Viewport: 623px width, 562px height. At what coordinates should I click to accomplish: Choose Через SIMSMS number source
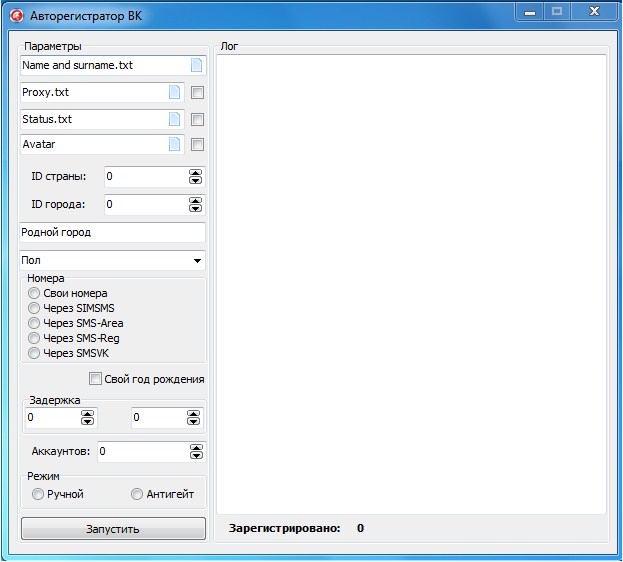[x=35, y=308]
